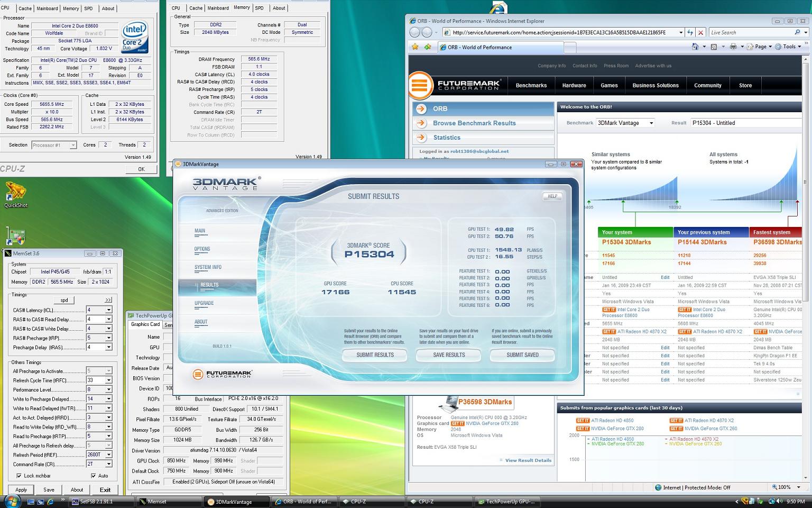Viewport: 812px width, 508px height.
Task: Click GET IT badge for ATI Radeon HD 4850
Action: pyautogui.click(x=583, y=421)
